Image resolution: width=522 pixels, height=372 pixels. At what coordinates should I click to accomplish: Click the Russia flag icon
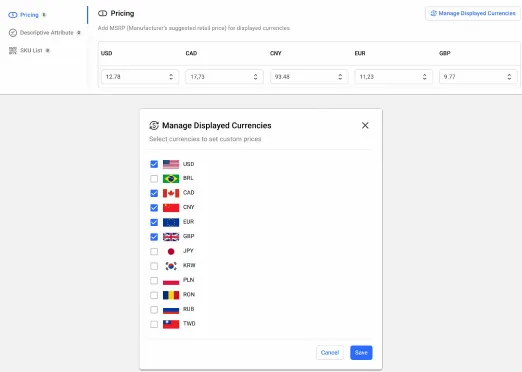coord(171,310)
